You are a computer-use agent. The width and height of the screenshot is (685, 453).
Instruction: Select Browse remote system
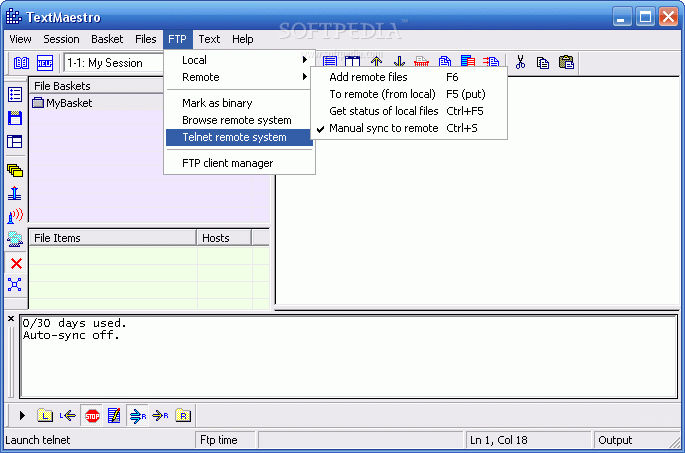239,120
